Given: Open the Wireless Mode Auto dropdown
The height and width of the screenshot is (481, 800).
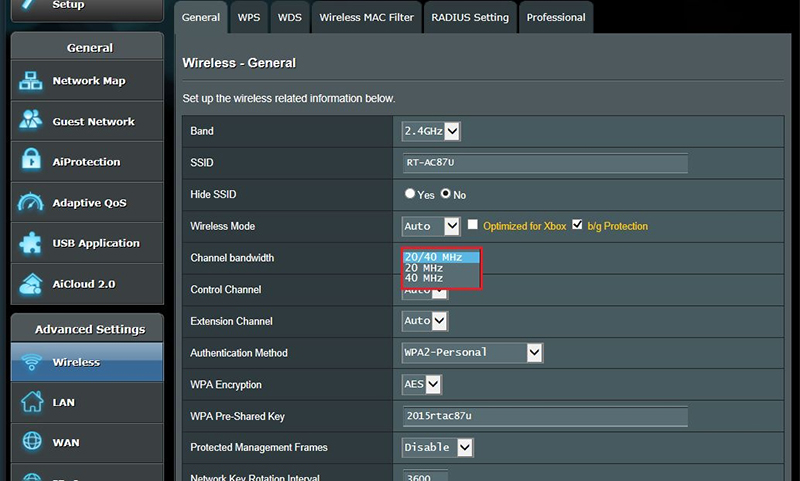Looking at the screenshot, I should pyautogui.click(x=431, y=226).
